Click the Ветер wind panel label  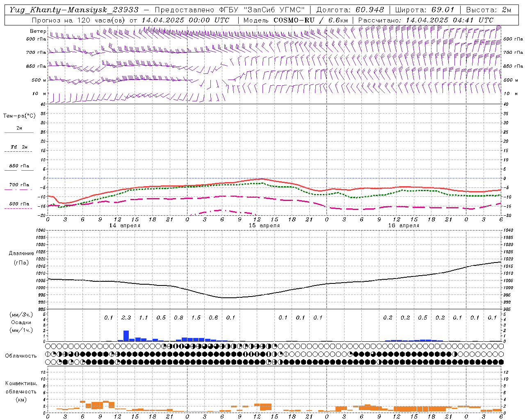pyautogui.click(x=38, y=31)
